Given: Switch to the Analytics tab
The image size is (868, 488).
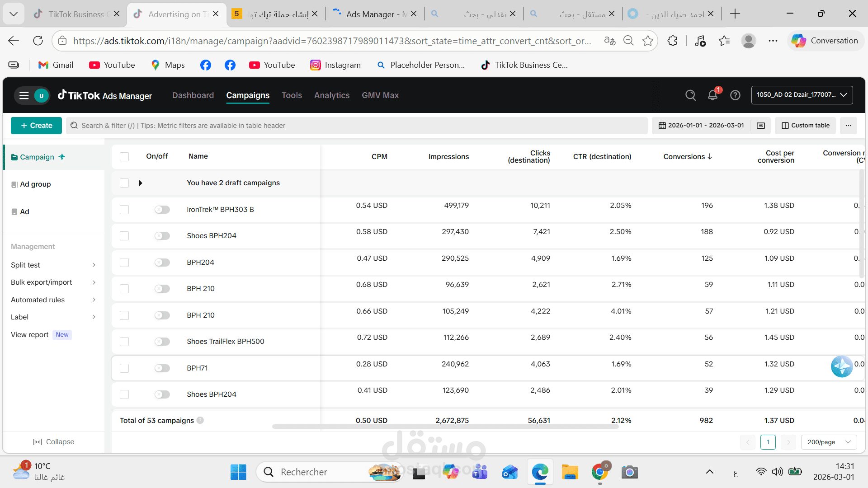Looking at the screenshot, I should tap(331, 95).
